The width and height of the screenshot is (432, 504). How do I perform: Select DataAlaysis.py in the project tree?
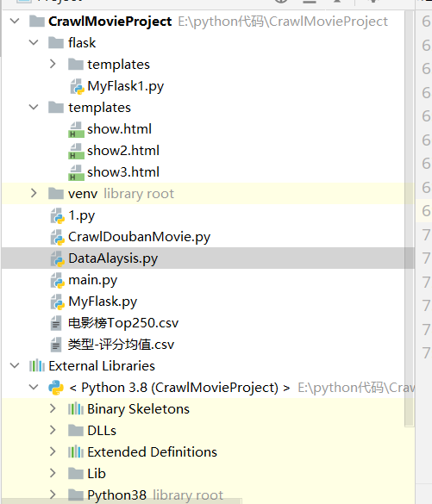click(x=208, y=258)
